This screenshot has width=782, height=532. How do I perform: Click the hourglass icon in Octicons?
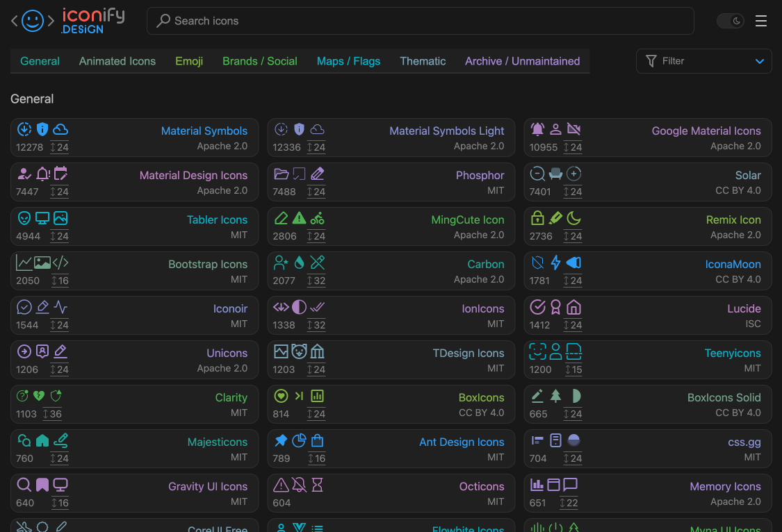[x=317, y=485]
